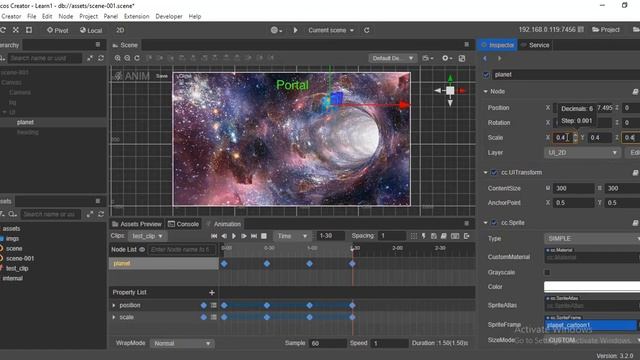Click the Speed input field
This screenshot has width=640, height=360.
coord(390,343)
